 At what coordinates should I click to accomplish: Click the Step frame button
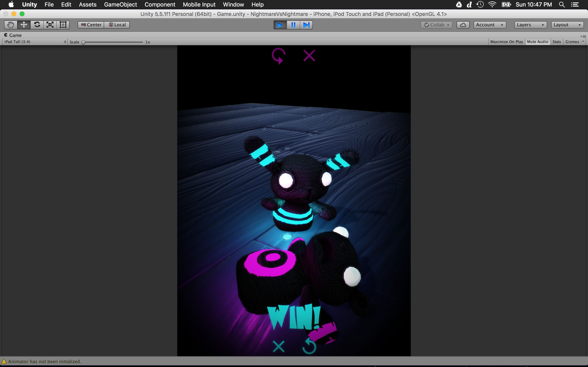306,25
